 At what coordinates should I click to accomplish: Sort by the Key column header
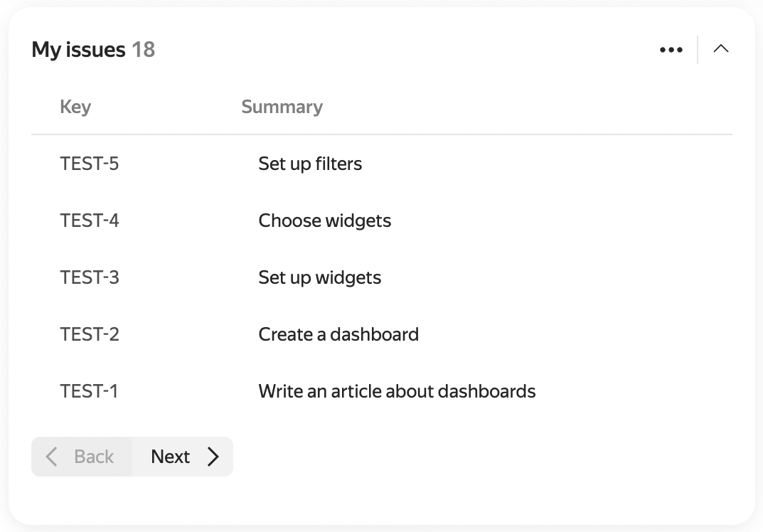coord(75,107)
